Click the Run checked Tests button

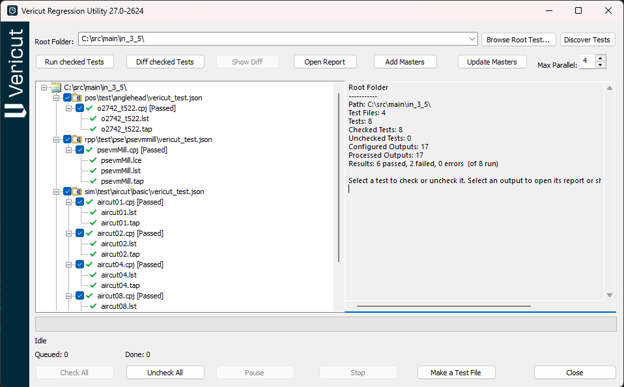click(x=74, y=62)
